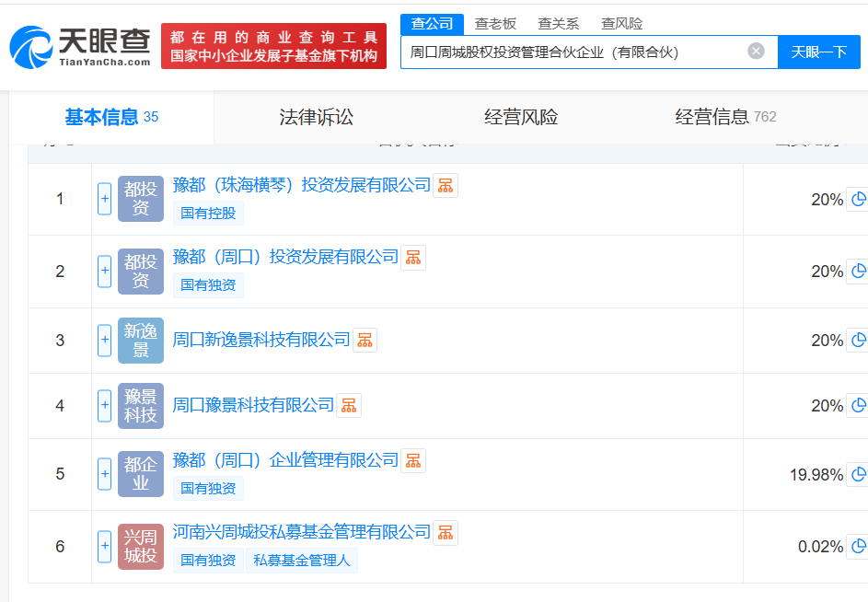Click the 国有独资 tag in row 5

tap(208, 489)
